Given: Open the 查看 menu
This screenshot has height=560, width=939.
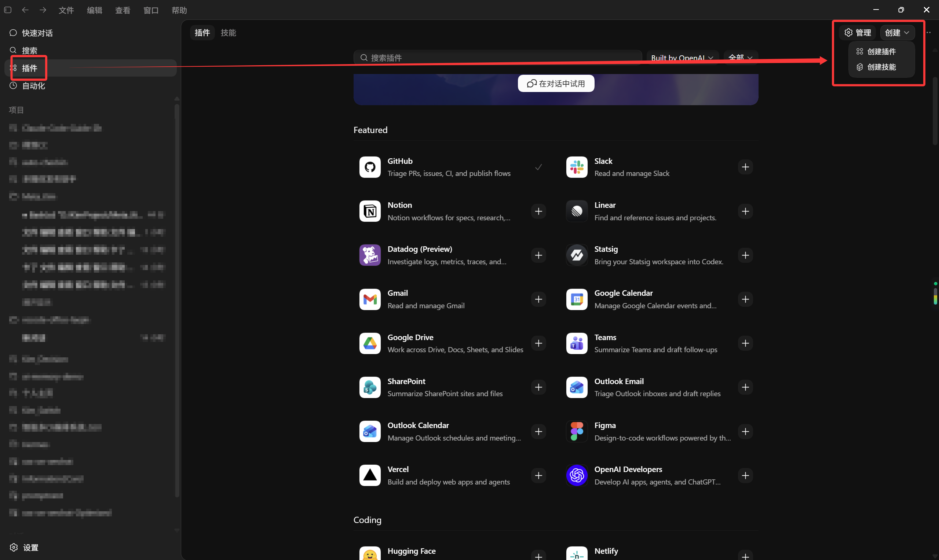Looking at the screenshot, I should point(123,10).
